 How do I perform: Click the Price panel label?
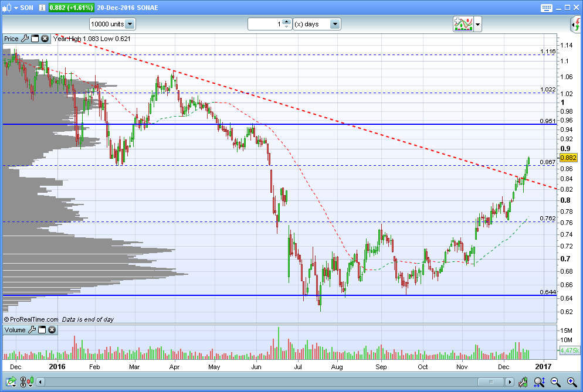point(11,39)
